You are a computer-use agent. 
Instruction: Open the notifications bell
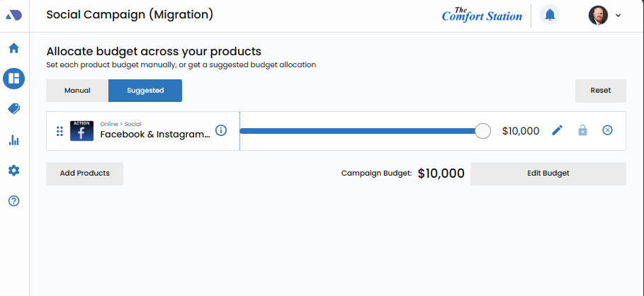click(x=549, y=15)
